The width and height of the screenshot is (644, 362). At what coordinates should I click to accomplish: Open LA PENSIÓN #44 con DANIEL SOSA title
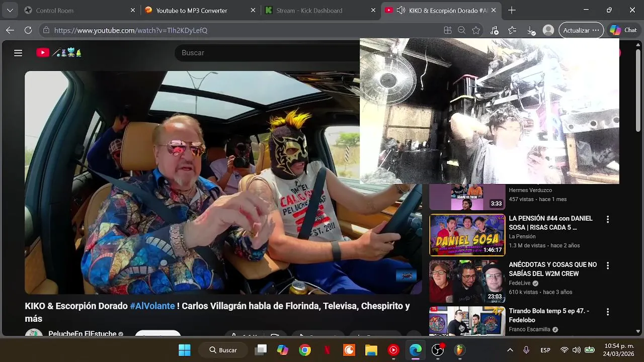pos(550,223)
